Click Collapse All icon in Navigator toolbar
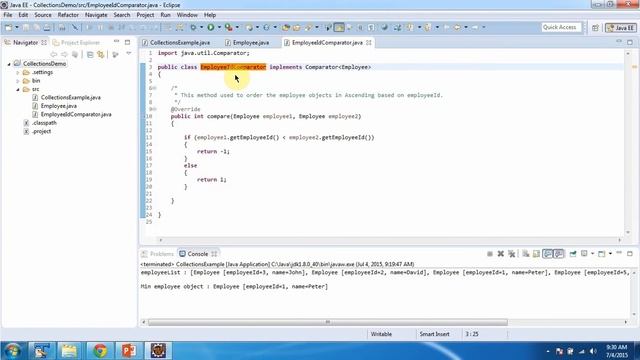The width and height of the screenshot is (640, 360). pos(90,54)
